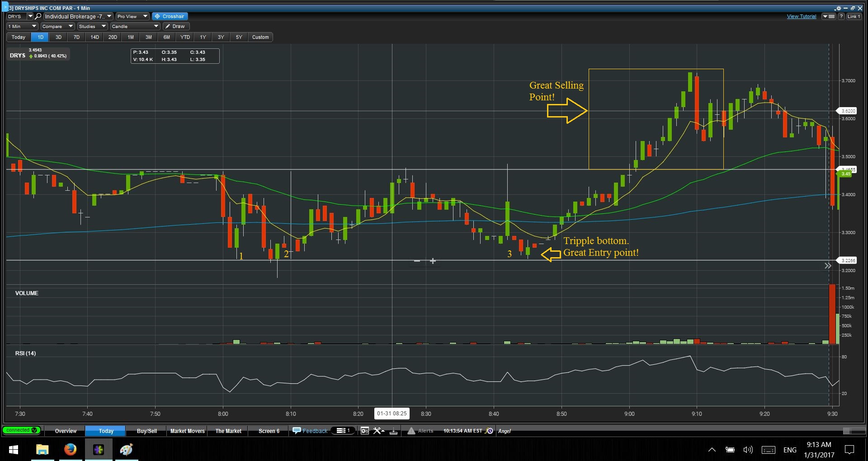Viewport: 868px width, 461px height.
Task: Switch to the Overview tab
Action: click(66, 431)
